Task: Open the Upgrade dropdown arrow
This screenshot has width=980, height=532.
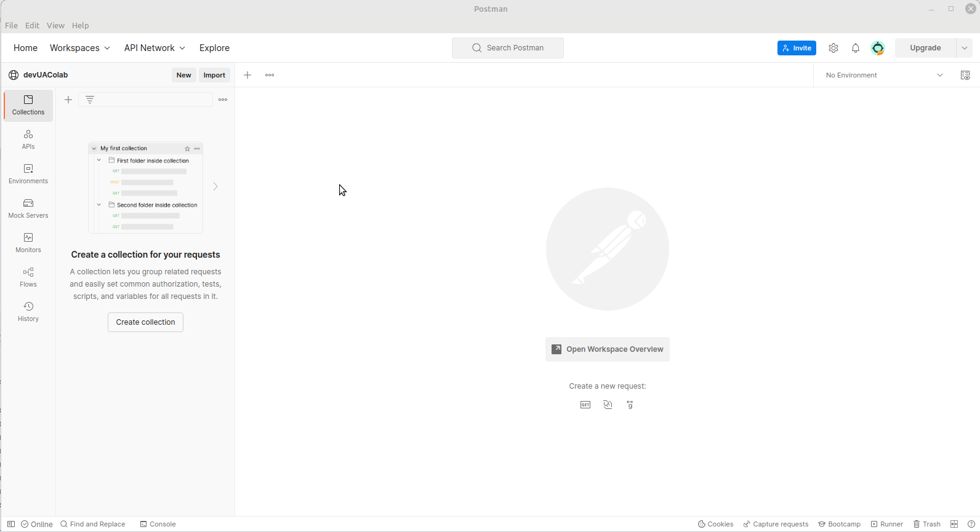Action: 965,48
